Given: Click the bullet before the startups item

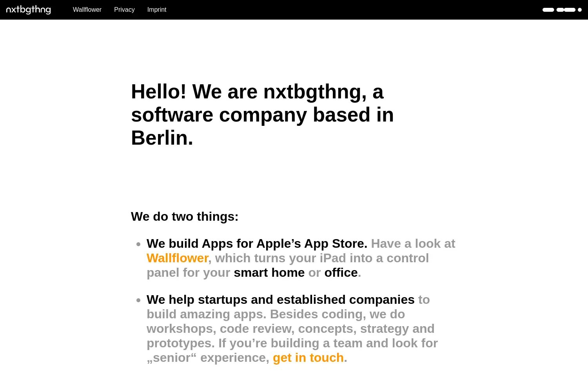Looking at the screenshot, I should pos(138,300).
